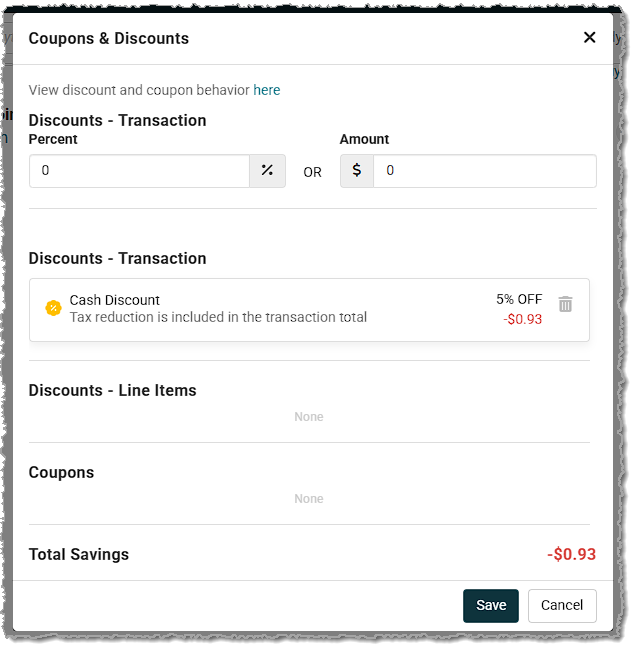Delete the Cash Discount with trash icon

point(565,304)
